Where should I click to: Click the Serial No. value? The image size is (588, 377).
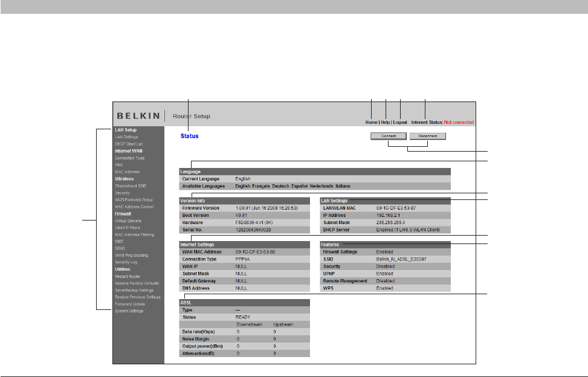253,230
